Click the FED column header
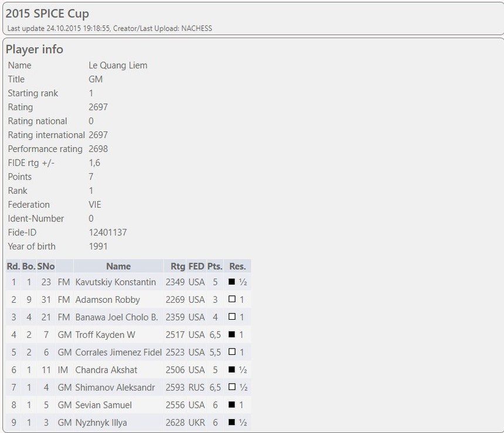Viewport: 504px width, 433px height. point(196,266)
